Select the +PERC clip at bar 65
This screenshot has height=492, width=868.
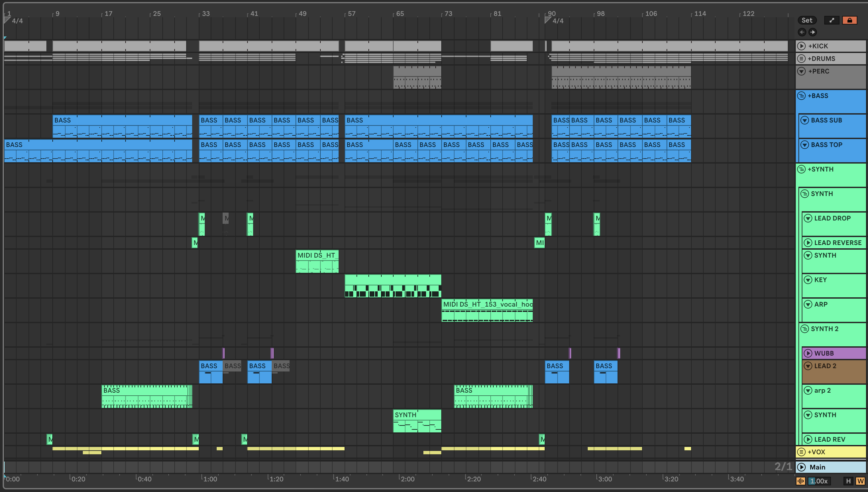coord(417,77)
